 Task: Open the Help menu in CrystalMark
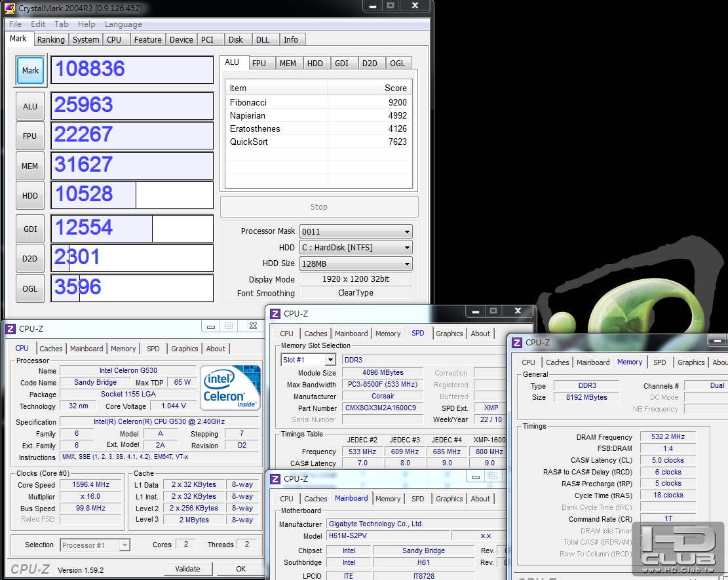(86, 24)
